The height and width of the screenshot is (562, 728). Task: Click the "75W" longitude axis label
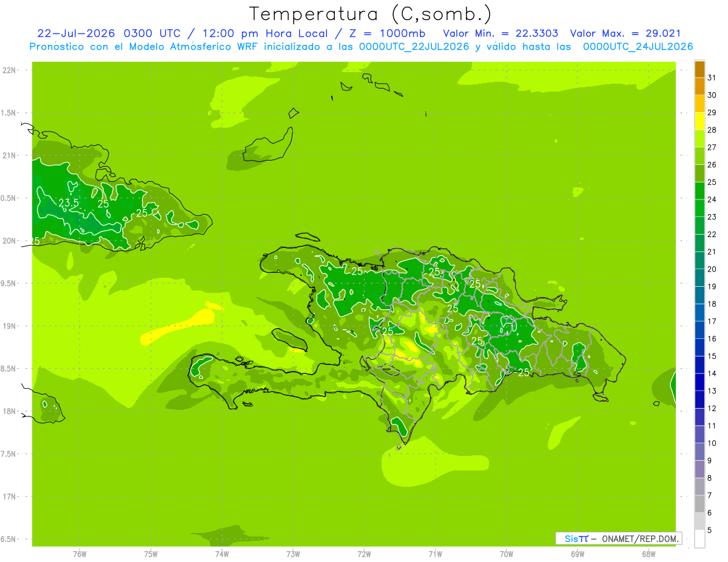[151, 554]
